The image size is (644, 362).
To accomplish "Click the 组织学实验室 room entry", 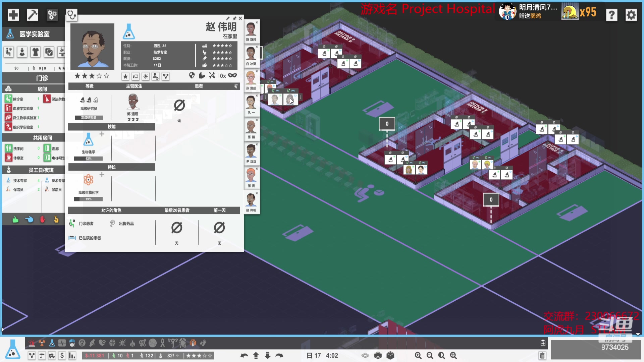I will pyautogui.click(x=22, y=127).
